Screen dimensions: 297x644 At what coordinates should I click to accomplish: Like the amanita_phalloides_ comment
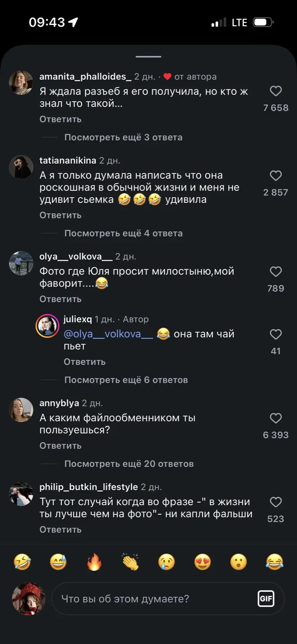pos(276,91)
